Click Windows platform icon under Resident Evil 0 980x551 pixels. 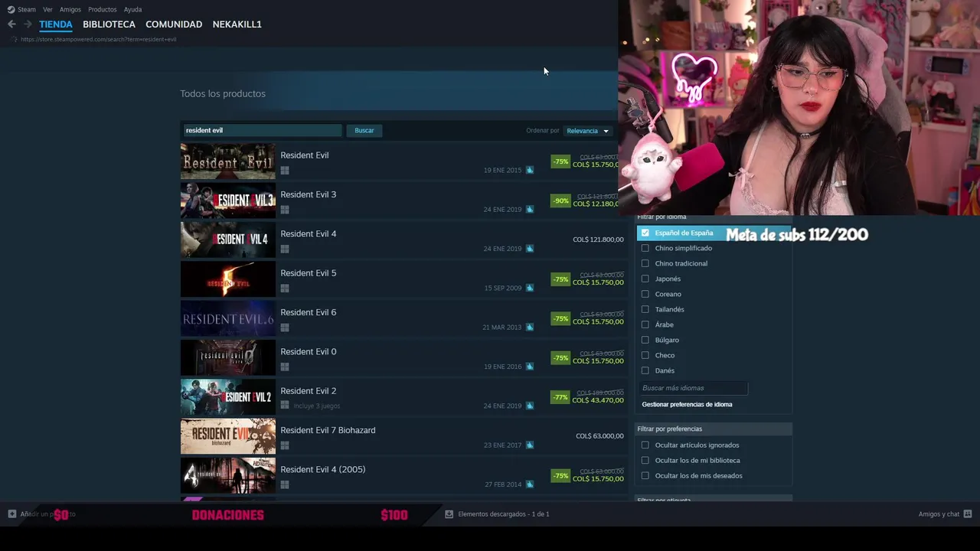(285, 367)
